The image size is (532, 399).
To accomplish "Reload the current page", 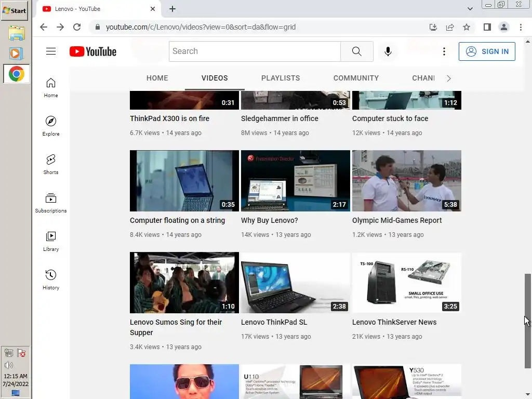I will click(x=77, y=27).
